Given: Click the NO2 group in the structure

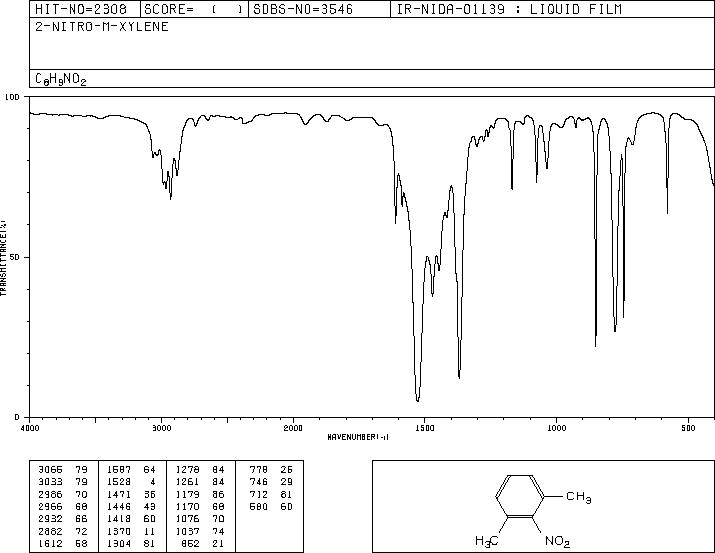Looking at the screenshot, I should [557, 541].
